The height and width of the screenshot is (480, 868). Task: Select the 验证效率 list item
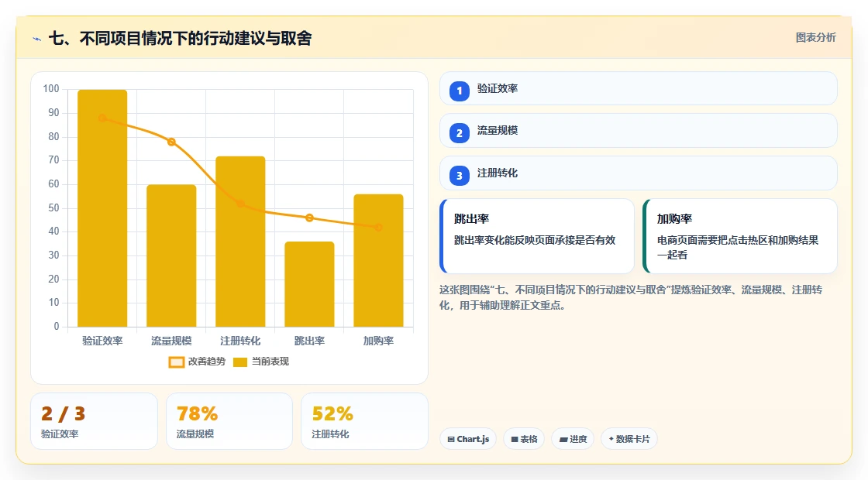(639, 88)
